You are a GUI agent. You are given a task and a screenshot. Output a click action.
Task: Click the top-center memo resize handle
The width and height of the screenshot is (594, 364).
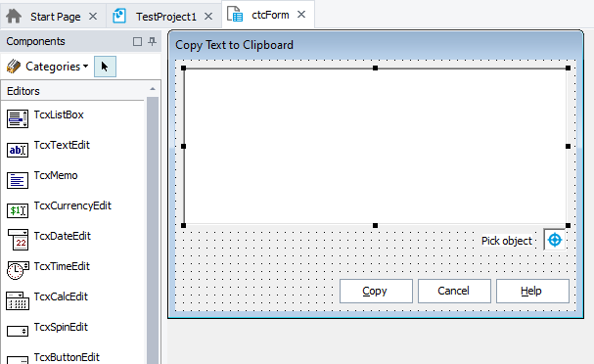pyautogui.click(x=375, y=68)
